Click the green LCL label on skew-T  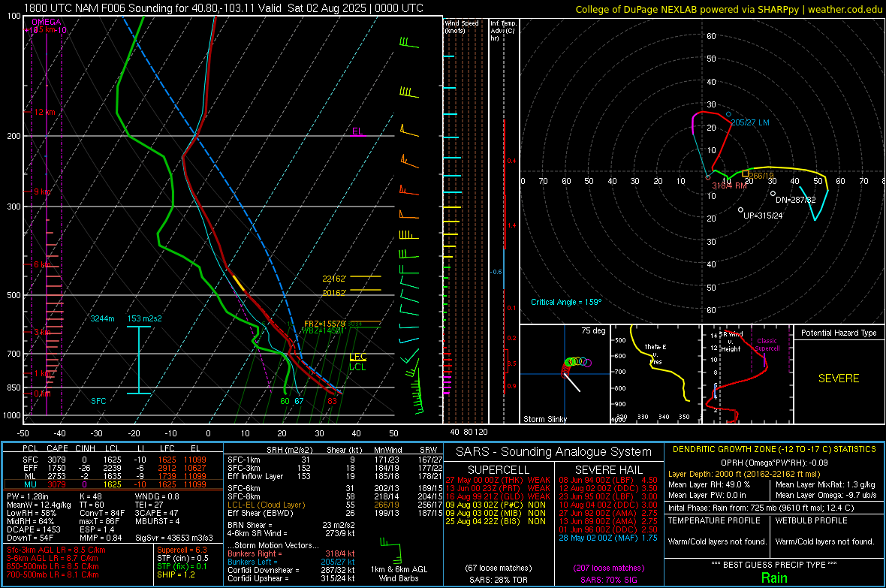[x=357, y=367]
